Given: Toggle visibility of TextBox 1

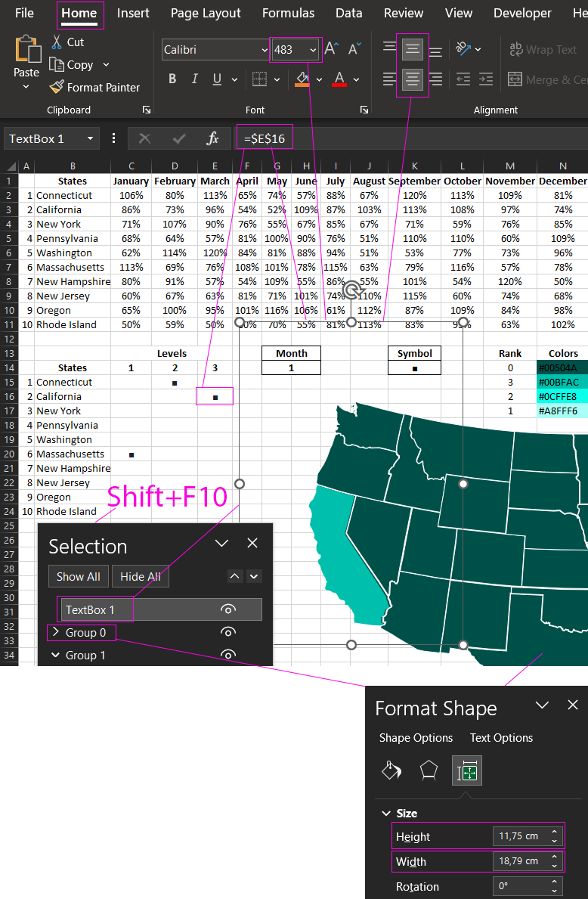Looking at the screenshot, I should click(227, 609).
